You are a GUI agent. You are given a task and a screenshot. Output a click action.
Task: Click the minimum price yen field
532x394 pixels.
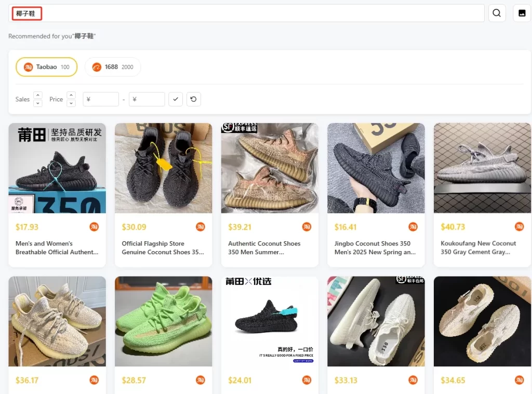click(x=101, y=99)
